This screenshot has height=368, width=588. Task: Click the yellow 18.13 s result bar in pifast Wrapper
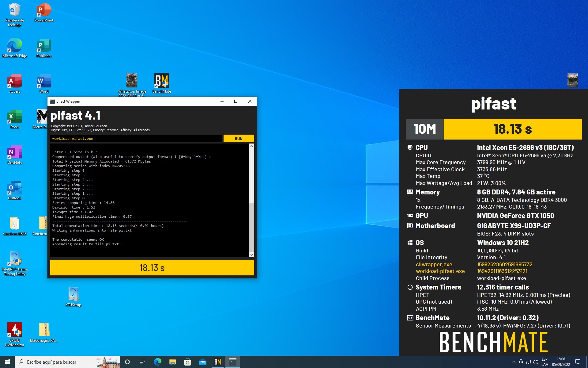click(x=152, y=268)
